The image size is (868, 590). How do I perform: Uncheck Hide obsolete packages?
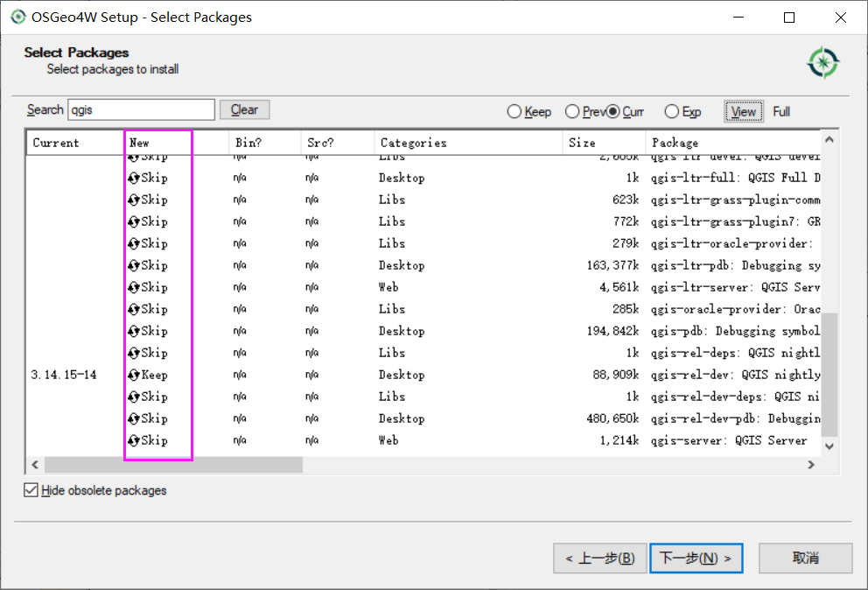coord(31,491)
